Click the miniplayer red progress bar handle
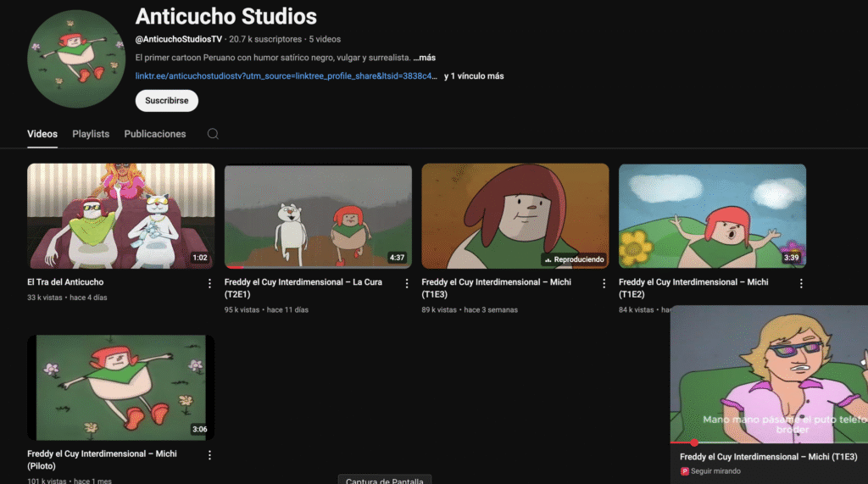Viewport: 868px width, 484px height. tap(694, 442)
